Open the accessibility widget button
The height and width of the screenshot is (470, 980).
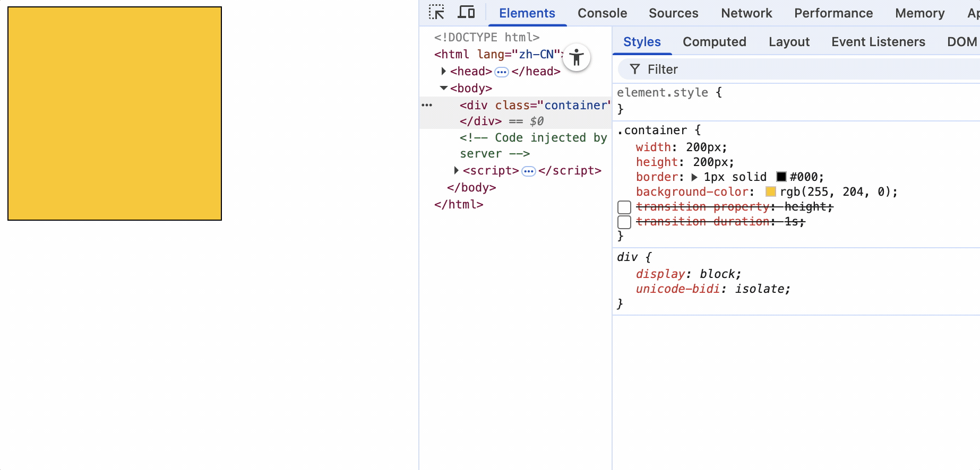click(x=577, y=57)
